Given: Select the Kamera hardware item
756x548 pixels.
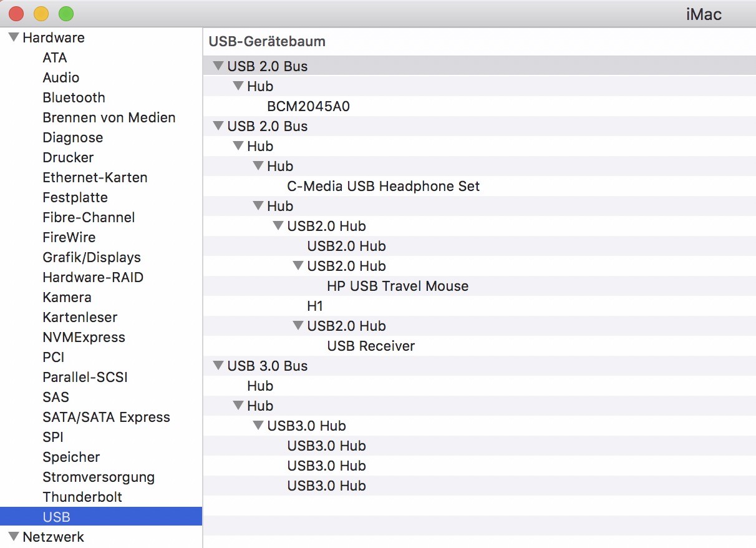Looking at the screenshot, I should tap(67, 298).
